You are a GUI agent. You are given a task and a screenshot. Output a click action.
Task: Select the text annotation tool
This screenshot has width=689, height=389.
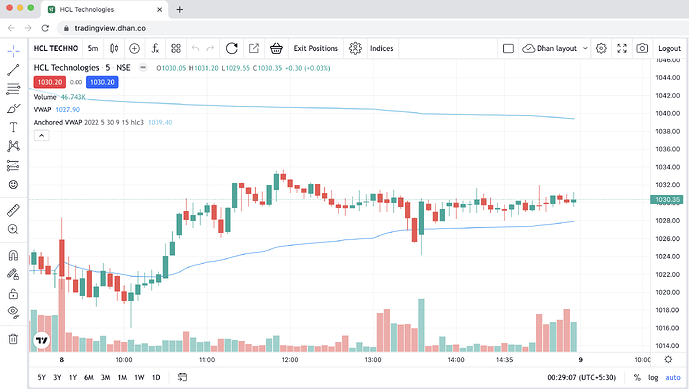(13, 127)
